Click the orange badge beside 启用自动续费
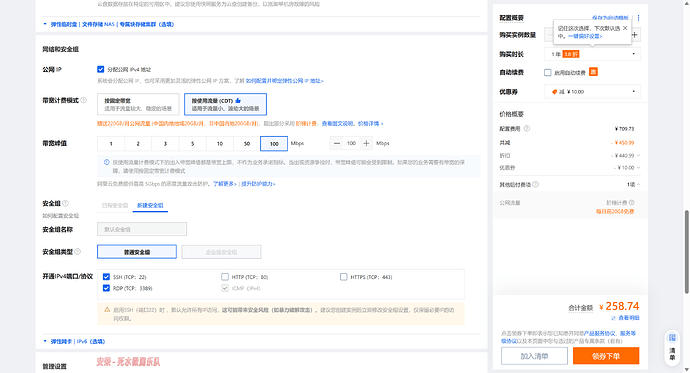Viewport: 690px width, 373px height. [593, 72]
